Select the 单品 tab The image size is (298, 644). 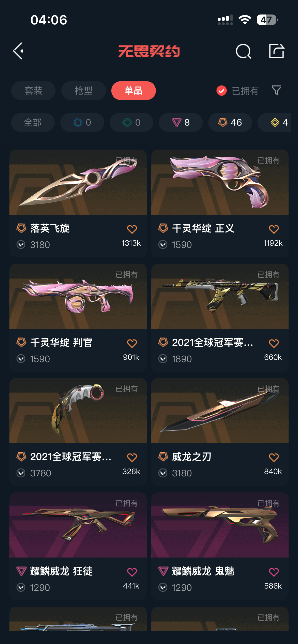133,91
